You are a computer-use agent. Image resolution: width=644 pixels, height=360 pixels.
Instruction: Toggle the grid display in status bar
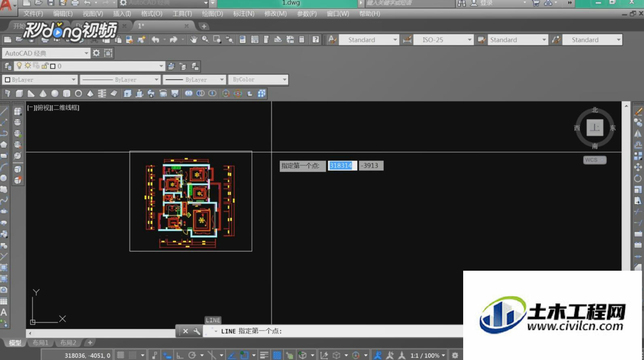click(121, 355)
